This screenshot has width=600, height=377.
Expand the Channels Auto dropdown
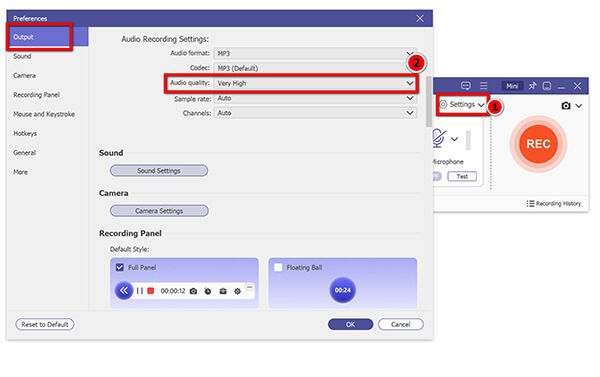(315, 113)
